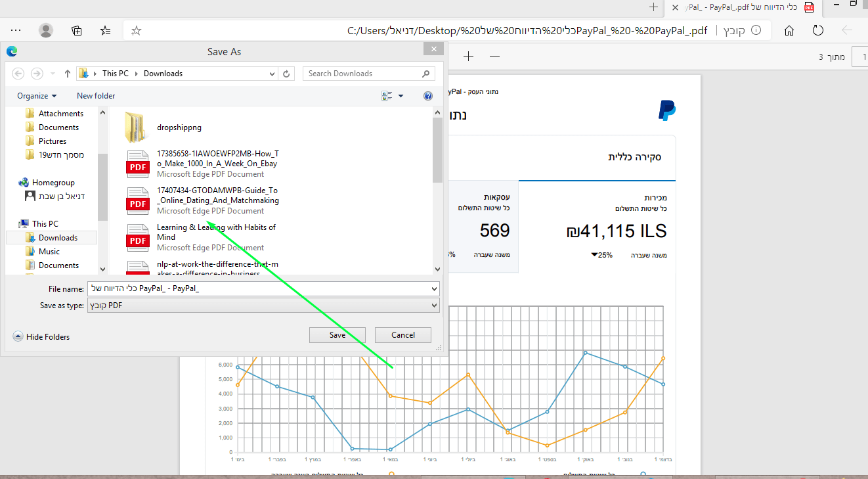The height and width of the screenshot is (479, 868).
Task: Expand the arrow after This PC in path
Action: (x=137, y=74)
